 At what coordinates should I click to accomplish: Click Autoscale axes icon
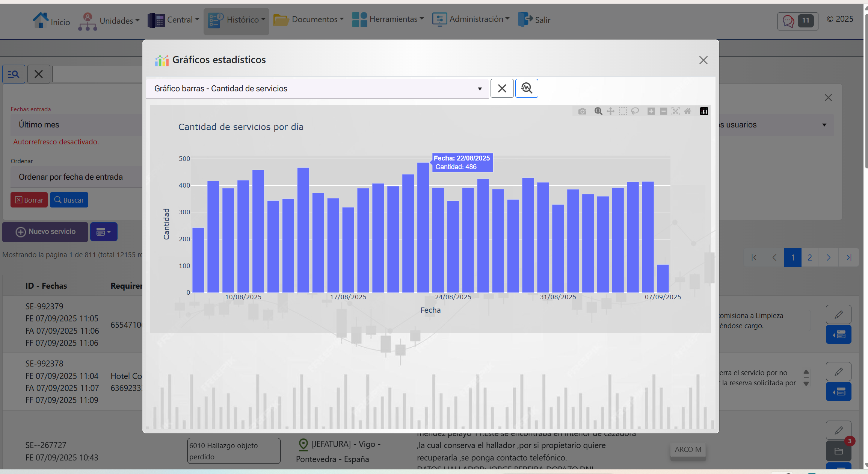pyautogui.click(x=675, y=111)
